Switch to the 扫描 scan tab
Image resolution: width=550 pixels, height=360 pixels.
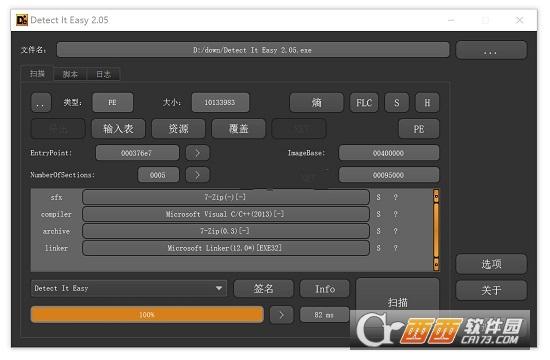(37, 74)
